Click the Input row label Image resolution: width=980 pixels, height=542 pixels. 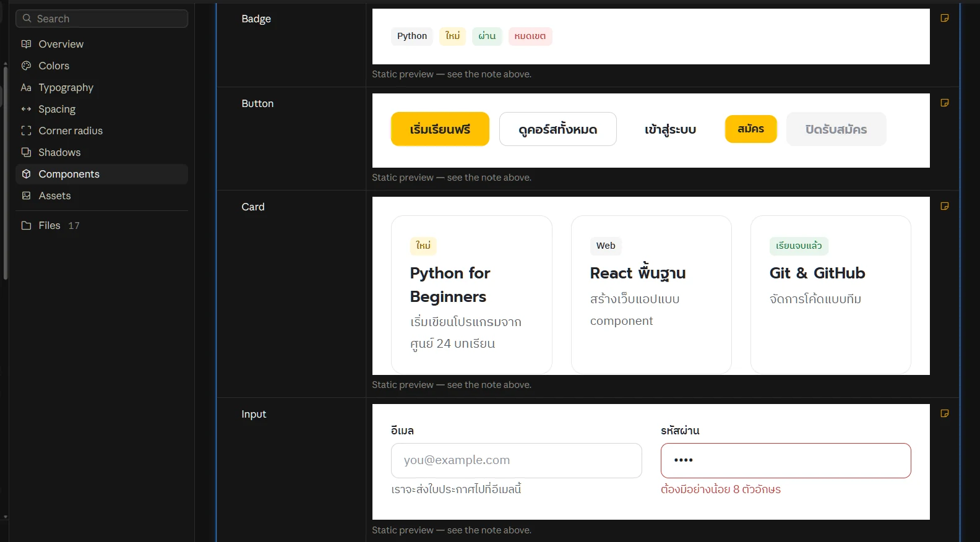point(254,414)
